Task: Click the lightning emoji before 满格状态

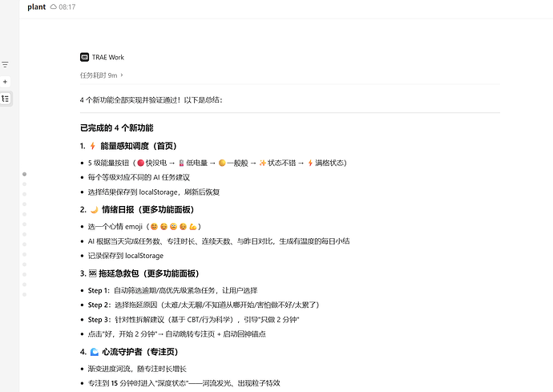Action: tap(310, 163)
